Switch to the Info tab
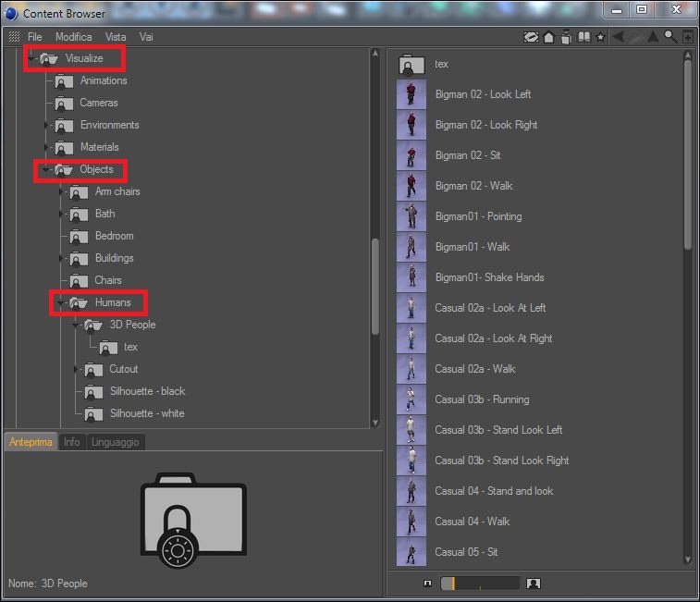700x602 pixels. pyautogui.click(x=71, y=442)
